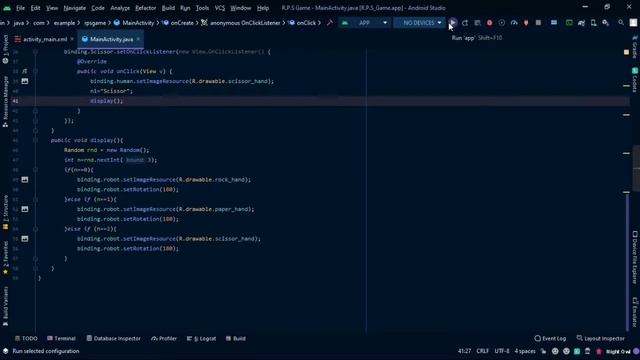Click the gutter image icon beside paper_hand line
This screenshot has height=360, width=640.
pyautogui.click(x=25, y=209)
